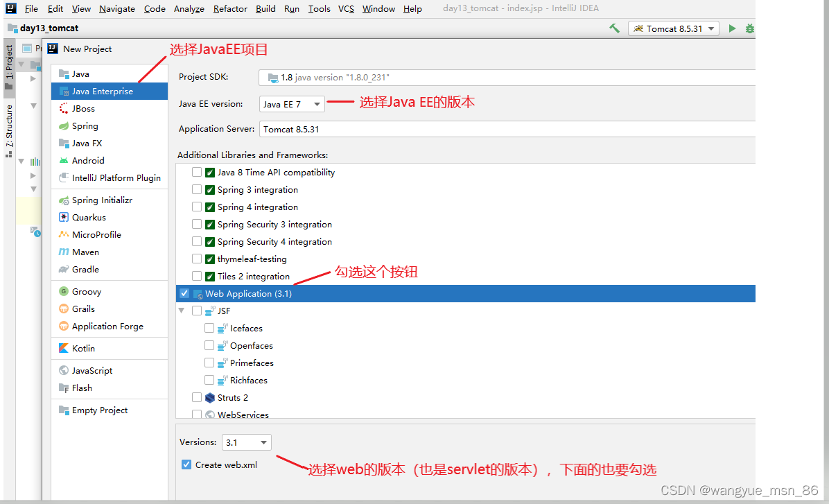This screenshot has height=504, width=829.
Task: Open the Help menu
Action: [412, 8]
